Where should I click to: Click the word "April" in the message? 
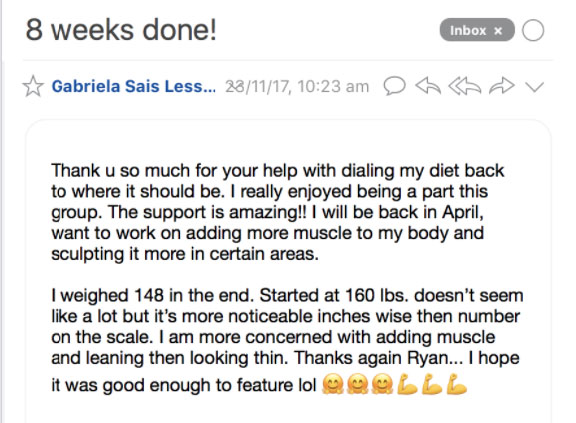[462, 212]
